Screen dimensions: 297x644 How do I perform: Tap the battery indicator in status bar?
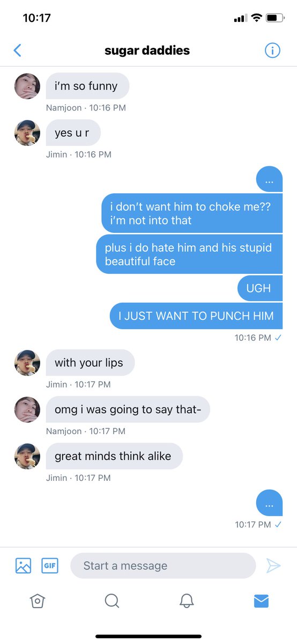pos(276,18)
